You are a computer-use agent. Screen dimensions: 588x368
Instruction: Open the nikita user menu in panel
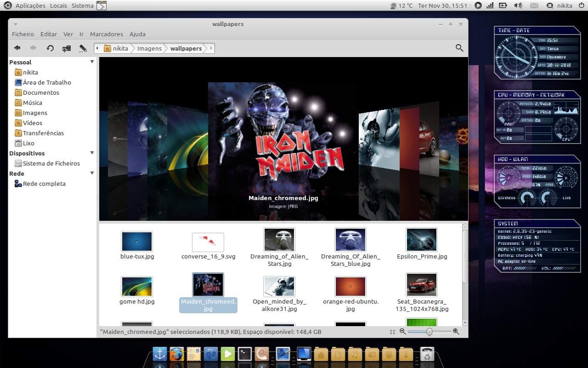(x=559, y=6)
